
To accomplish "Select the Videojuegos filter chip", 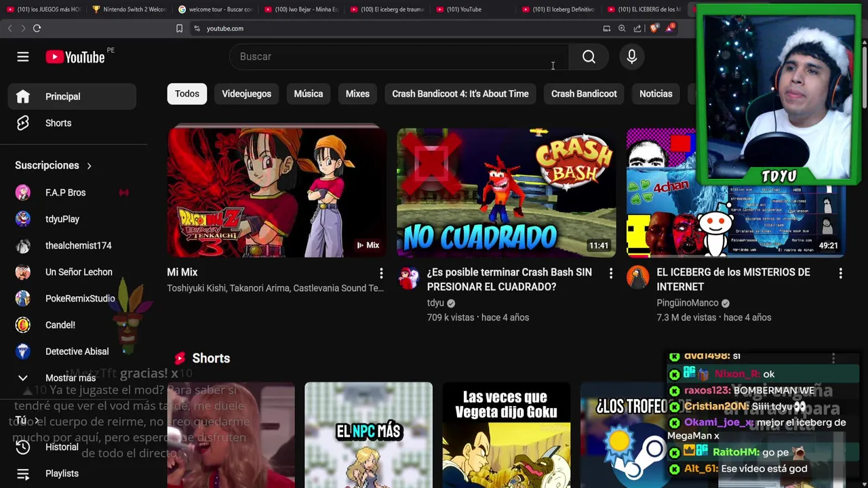I will point(246,94).
